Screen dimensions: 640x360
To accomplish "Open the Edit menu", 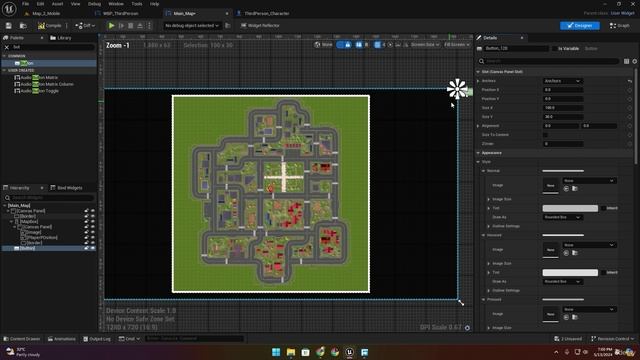I will coord(40,4).
